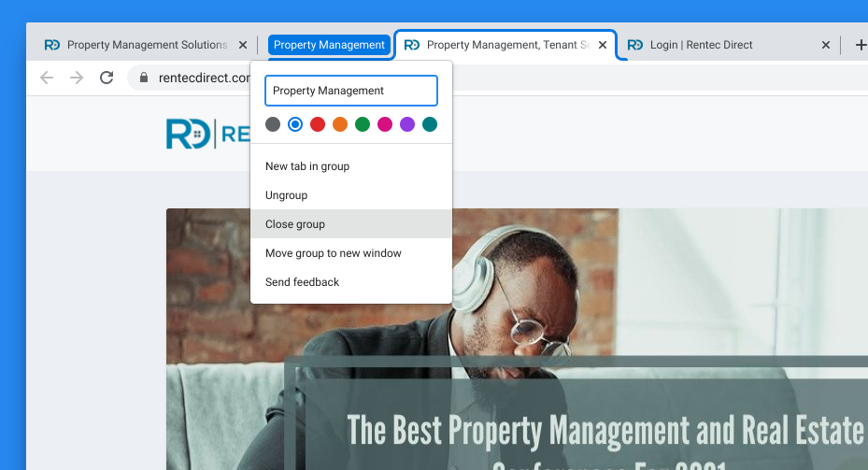Screen dimensions: 868x470
Task: Close the Login Rentec Direct tab
Action: 825,45
